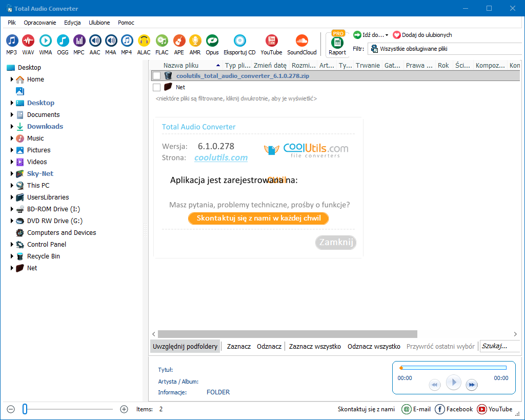Open the SoundCloud tool
Screen dimensions: 525x420
[302, 44]
